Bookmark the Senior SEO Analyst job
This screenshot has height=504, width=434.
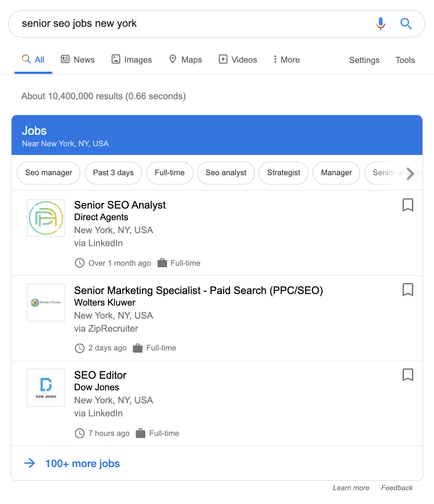pyautogui.click(x=408, y=205)
